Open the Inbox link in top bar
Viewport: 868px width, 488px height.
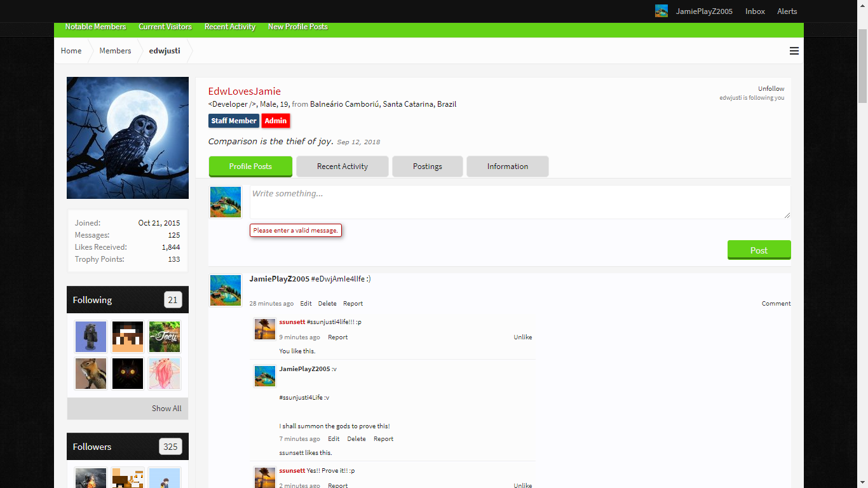click(755, 11)
